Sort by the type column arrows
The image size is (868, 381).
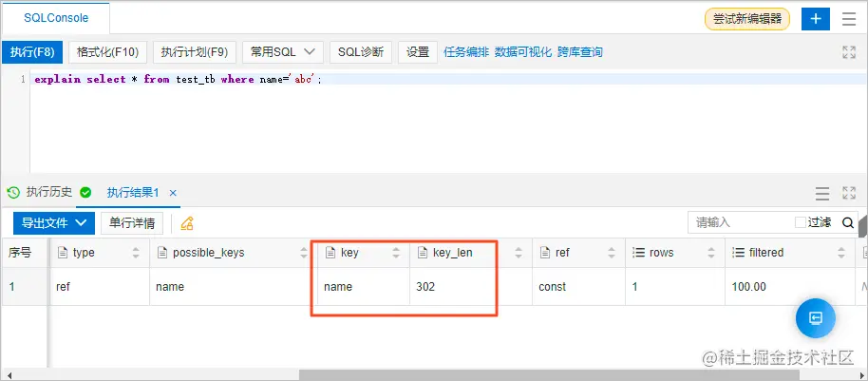tap(136, 253)
